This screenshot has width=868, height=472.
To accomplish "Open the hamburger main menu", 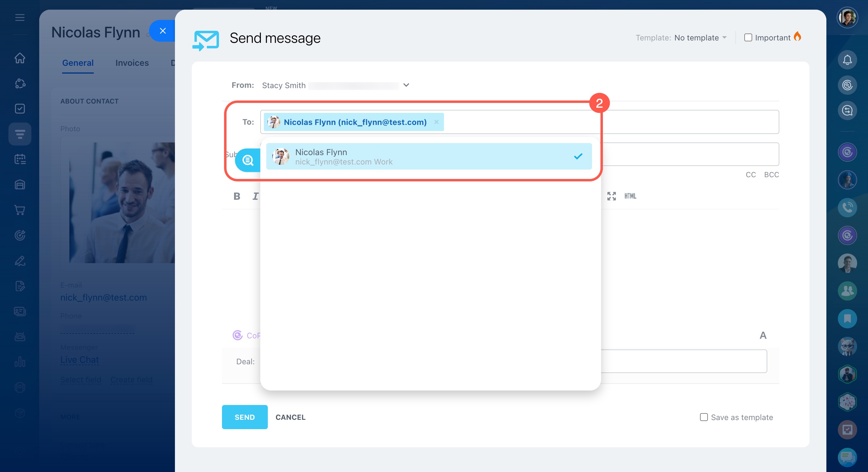I will 20,18.
